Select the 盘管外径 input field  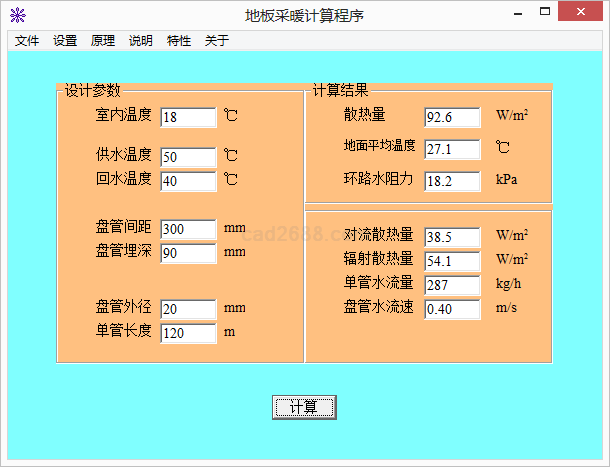tap(188, 309)
